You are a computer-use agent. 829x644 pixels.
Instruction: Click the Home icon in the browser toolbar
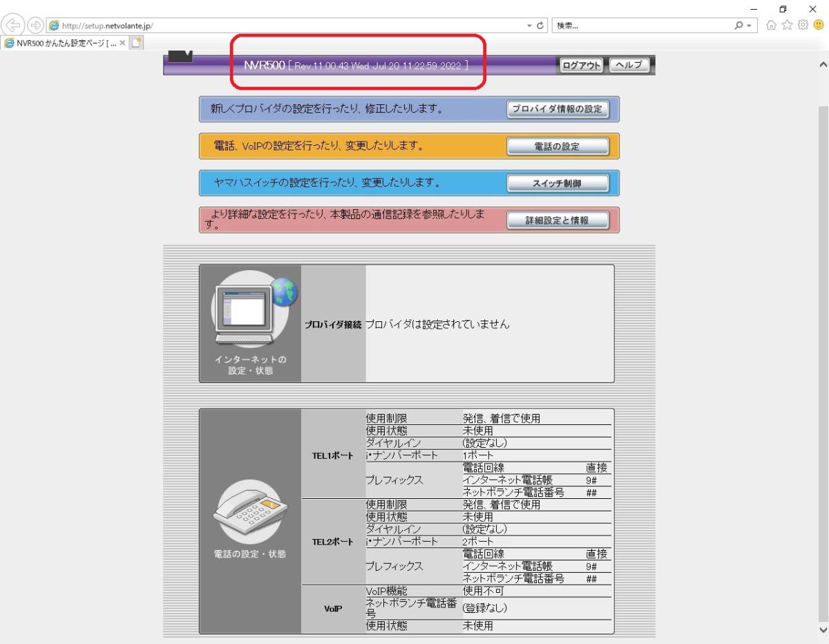click(x=772, y=24)
